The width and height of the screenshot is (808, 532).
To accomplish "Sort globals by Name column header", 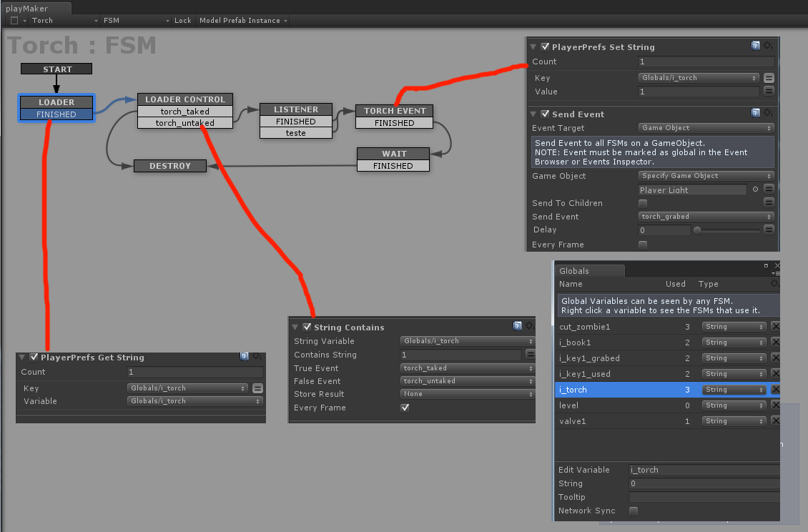I will (571, 284).
